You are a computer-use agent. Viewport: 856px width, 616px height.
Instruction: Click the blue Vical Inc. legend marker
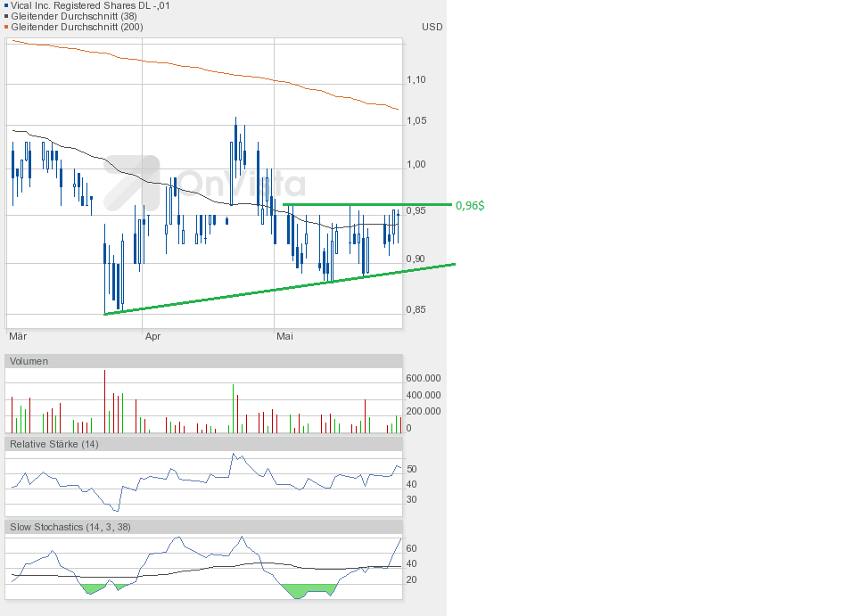coord(6,5)
